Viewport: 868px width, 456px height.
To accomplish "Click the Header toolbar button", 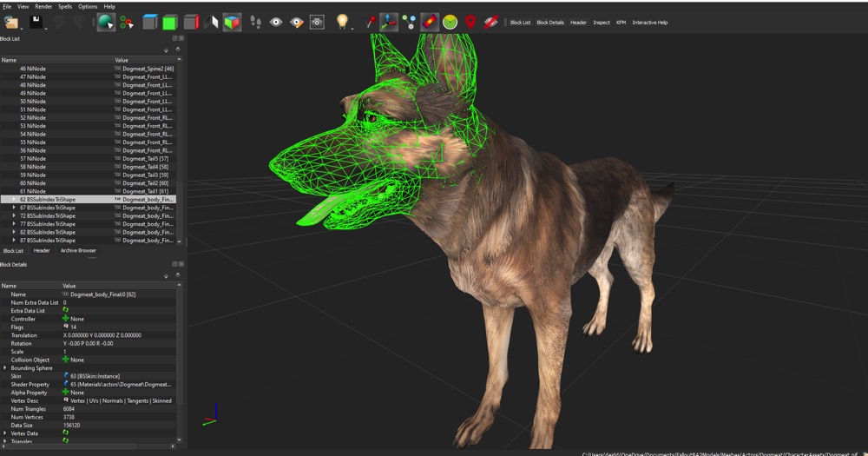I will tap(578, 23).
